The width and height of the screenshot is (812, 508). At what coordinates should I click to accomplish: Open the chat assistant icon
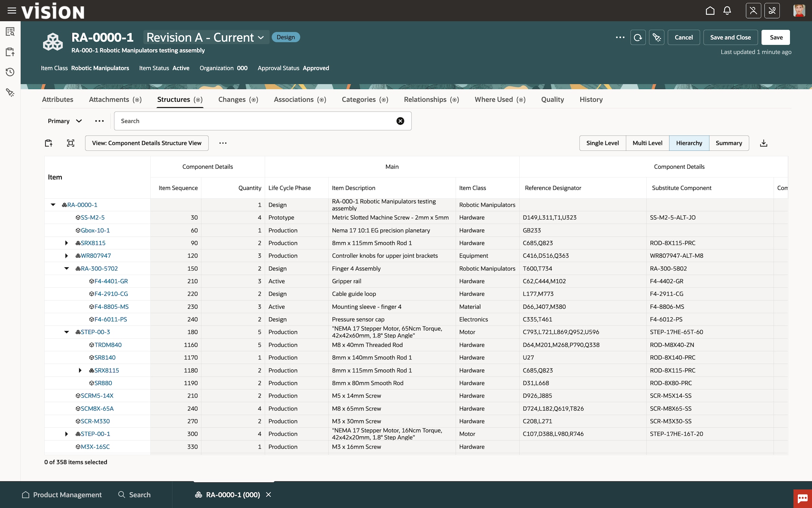pos(802,498)
